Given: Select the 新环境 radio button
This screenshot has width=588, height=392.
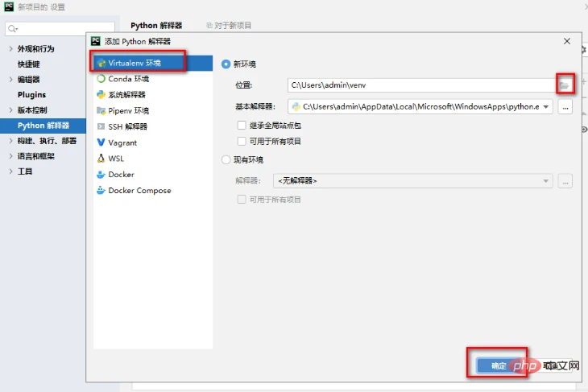Looking at the screenshot, I should [x=226, y=64].
